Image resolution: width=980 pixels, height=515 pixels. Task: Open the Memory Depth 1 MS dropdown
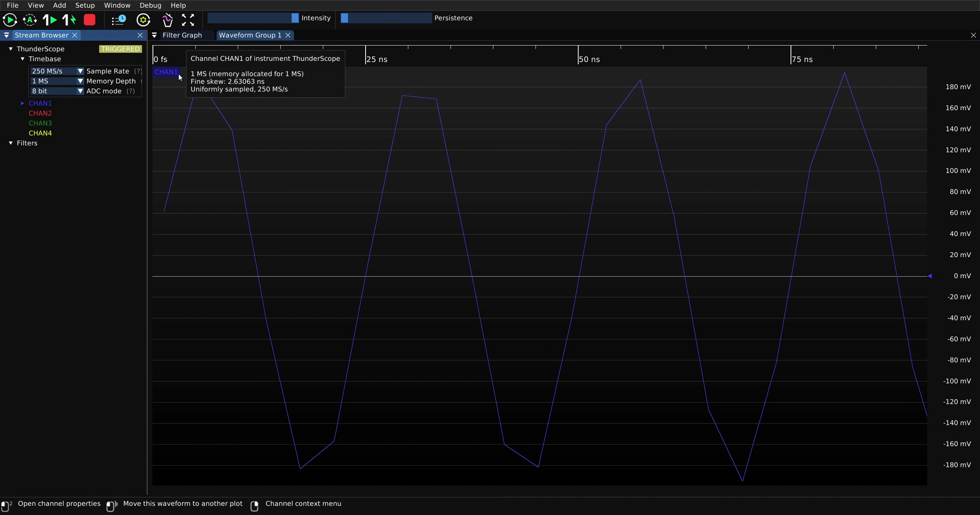pyautogui.click(x=57, y=81)
